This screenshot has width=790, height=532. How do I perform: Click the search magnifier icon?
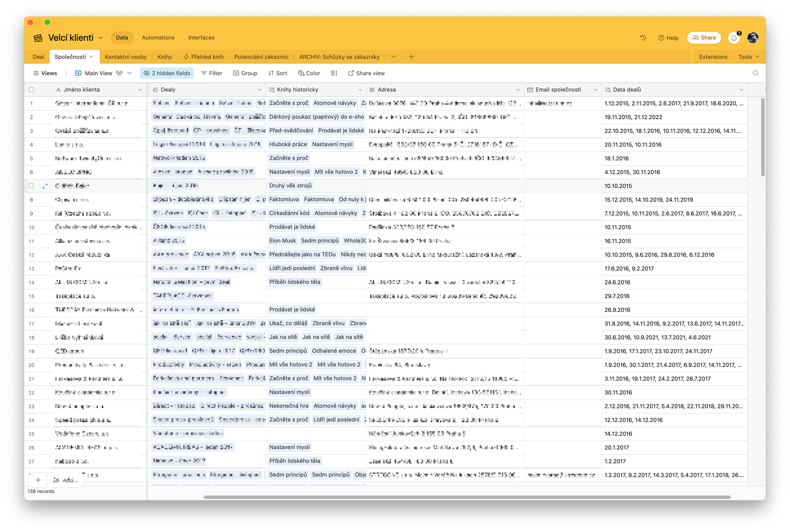[x=755, y=73]
